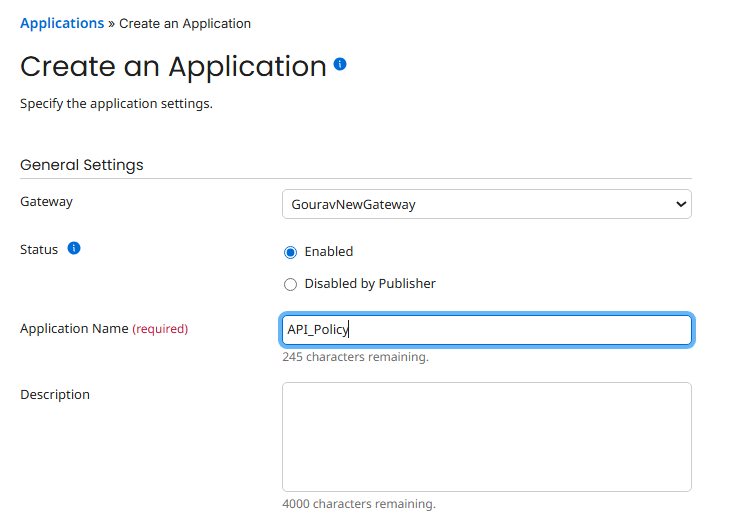Click the Status help info icon
Screen dimensions: 737x522
click(74, 248)
